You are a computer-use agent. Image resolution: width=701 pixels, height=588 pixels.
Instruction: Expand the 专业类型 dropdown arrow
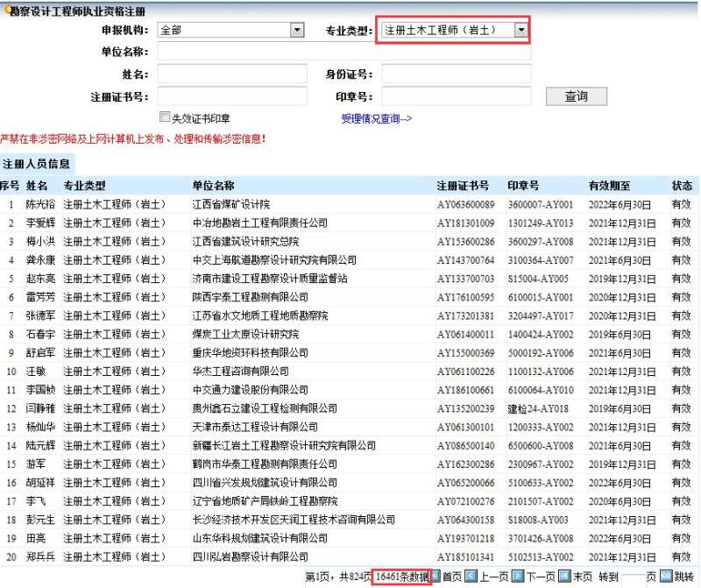point(523,29)
